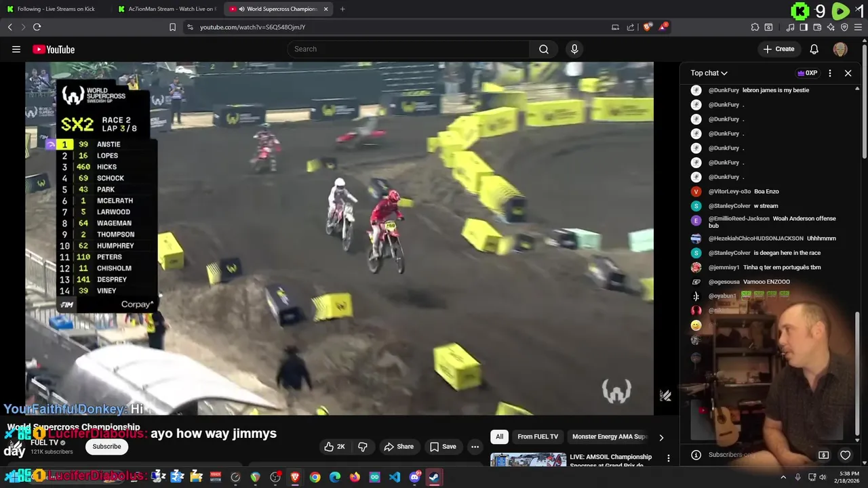Viewport: 868px width, 488px height.
Task: Open Brave Playlist music note icon
Action: pyautogui.click(x=790, y=27)
